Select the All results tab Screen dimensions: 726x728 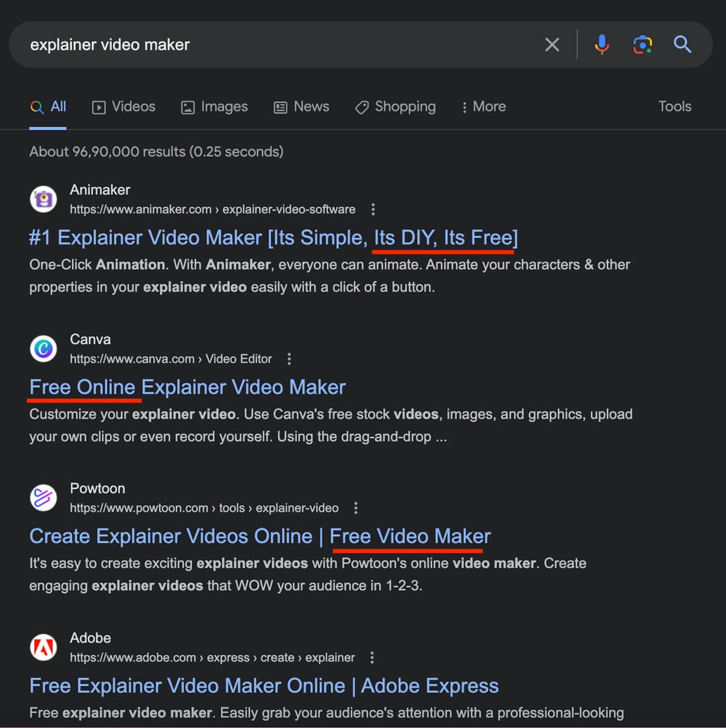tap(48, 107)
